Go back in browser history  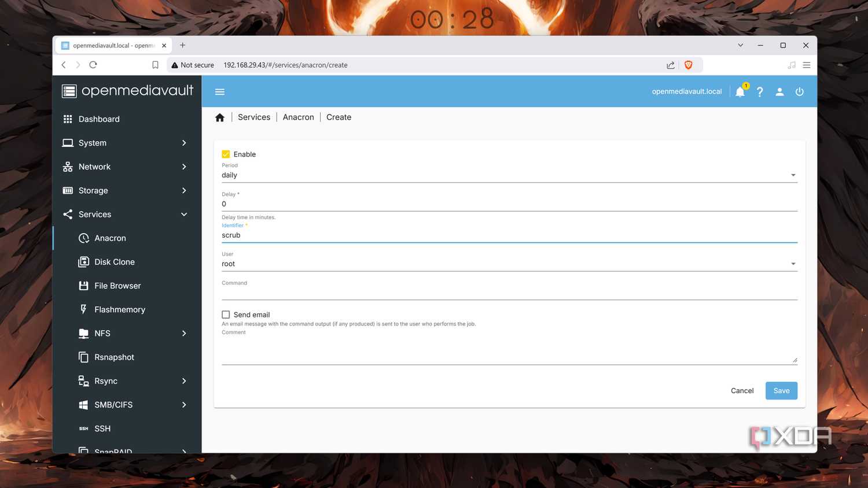click(64, 65)
